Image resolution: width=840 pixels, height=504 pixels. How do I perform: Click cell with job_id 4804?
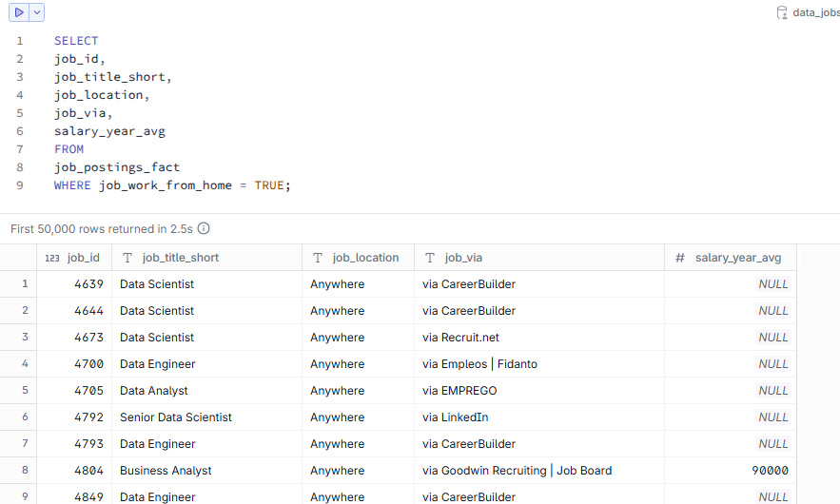pos(74,471)
